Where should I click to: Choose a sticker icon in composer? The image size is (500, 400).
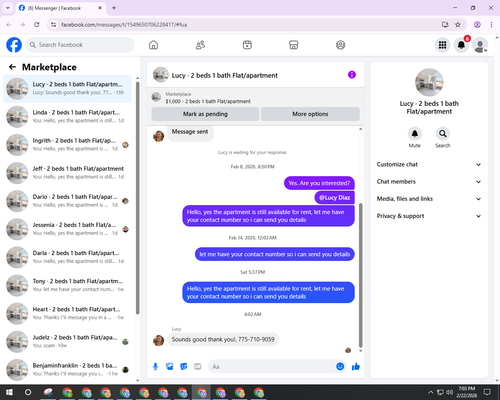pos(184,367)
